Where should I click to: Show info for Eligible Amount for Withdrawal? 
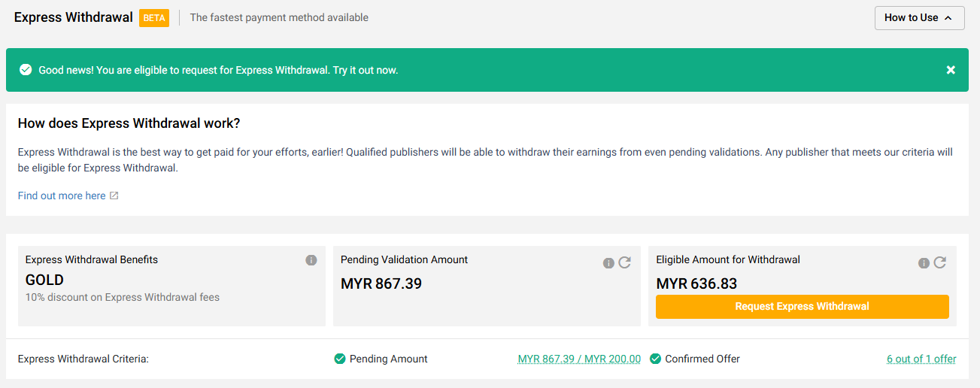click(x=924, y=263)
